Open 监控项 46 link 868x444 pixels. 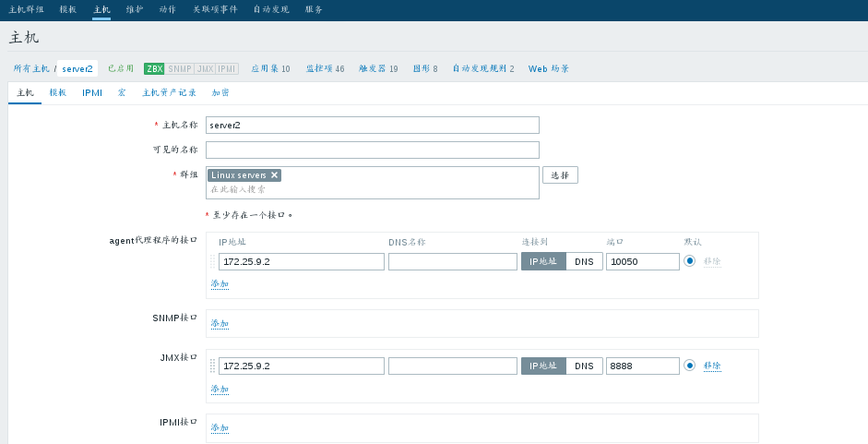(x=325, y=68)
